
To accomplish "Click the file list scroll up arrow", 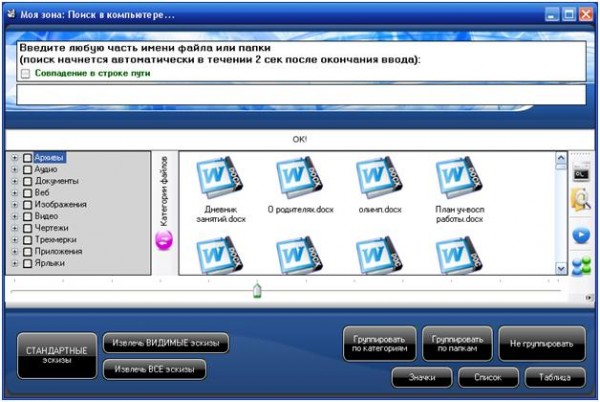I will [561, 157].
